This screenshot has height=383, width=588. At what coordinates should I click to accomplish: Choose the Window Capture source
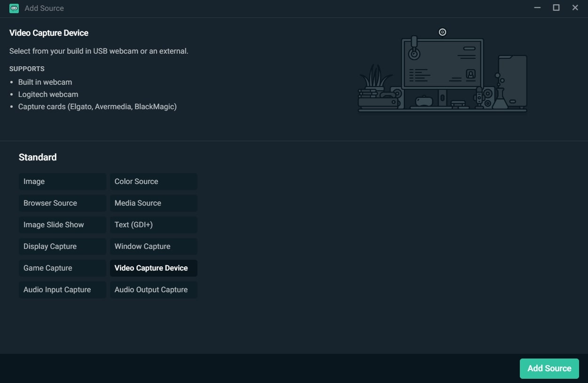tap(153, 247)
